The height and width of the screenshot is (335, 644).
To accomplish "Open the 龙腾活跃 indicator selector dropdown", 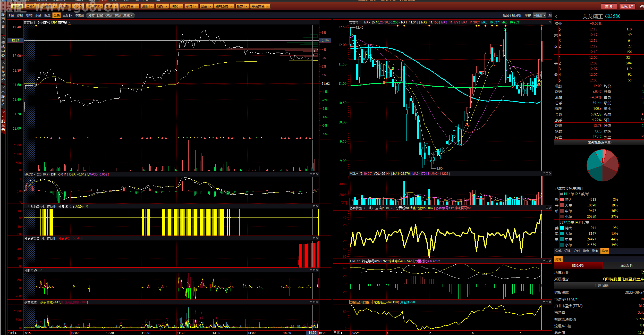I will (x=361, y=302).
